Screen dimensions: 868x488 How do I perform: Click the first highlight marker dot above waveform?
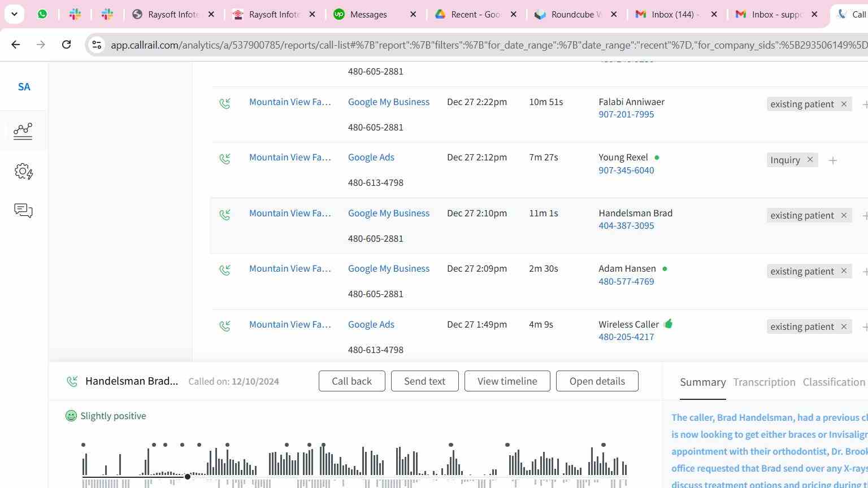pyautogui.click(x=84, y=445)
